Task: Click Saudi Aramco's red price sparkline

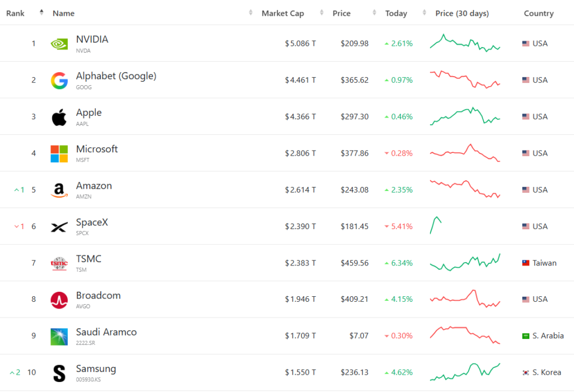Action: coord(465,335)
